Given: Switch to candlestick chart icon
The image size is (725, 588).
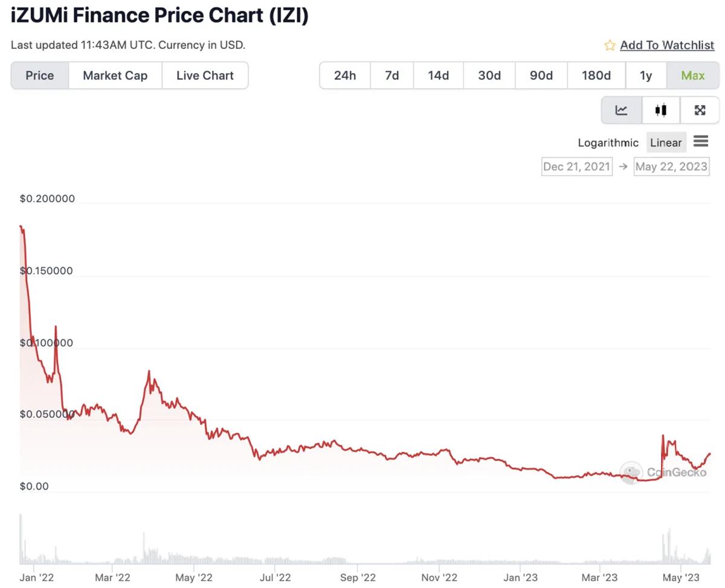Looking at the screenshot, I should (x=660, y=110).
